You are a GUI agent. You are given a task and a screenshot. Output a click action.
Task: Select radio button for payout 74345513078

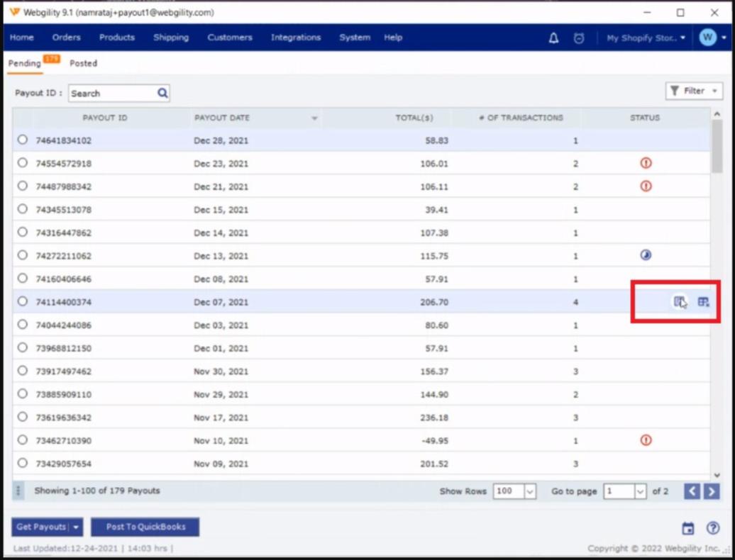pos(23,209)
